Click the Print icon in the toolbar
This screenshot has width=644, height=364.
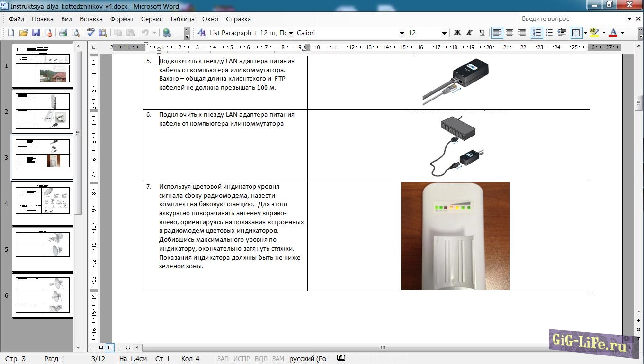[x=63, y=33]
